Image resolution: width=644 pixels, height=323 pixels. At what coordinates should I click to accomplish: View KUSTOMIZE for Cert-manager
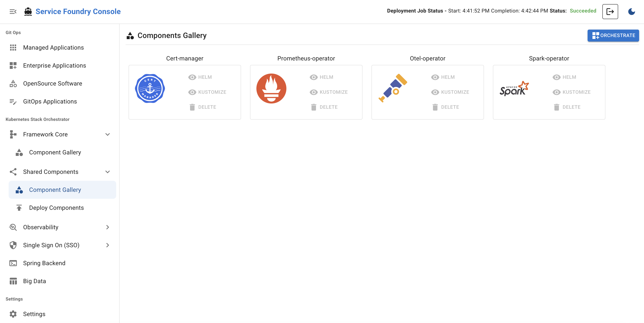tap(207, 92)
